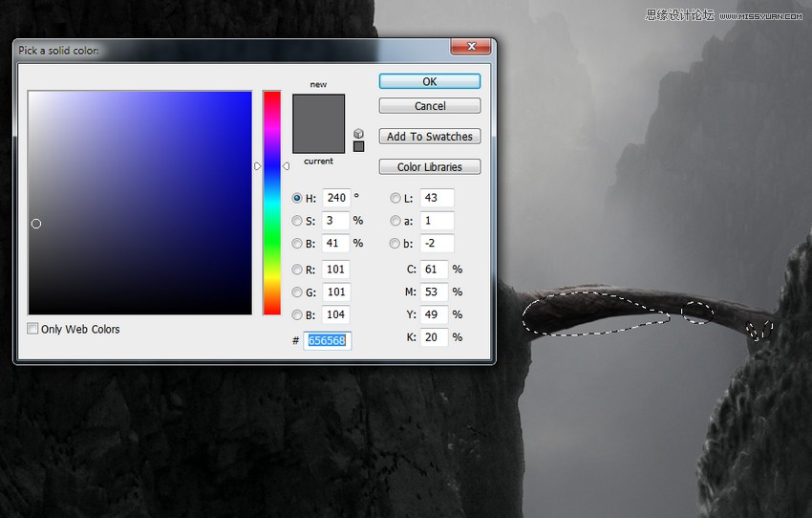The height and width of the screenshot is (518, 812).
Task: Click the hex color field showing 656568
Action: (328, 341)
